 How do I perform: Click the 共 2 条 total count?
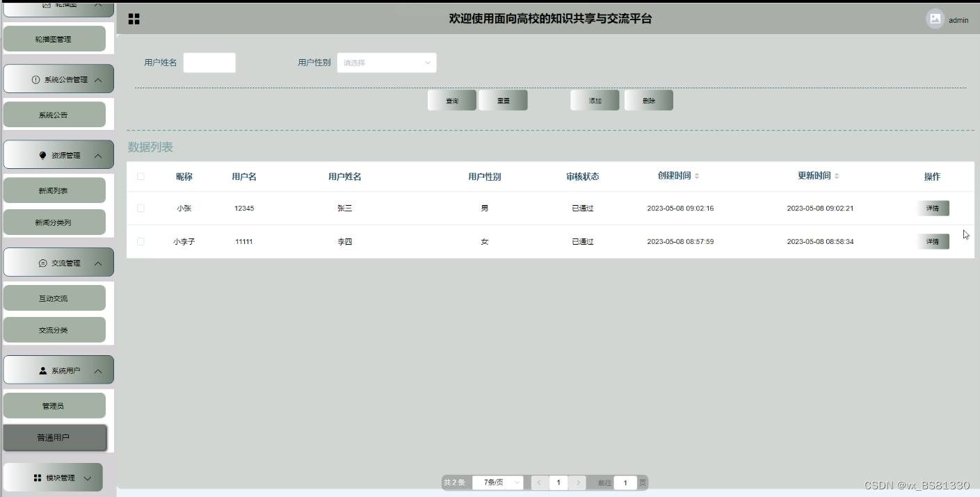455,482
